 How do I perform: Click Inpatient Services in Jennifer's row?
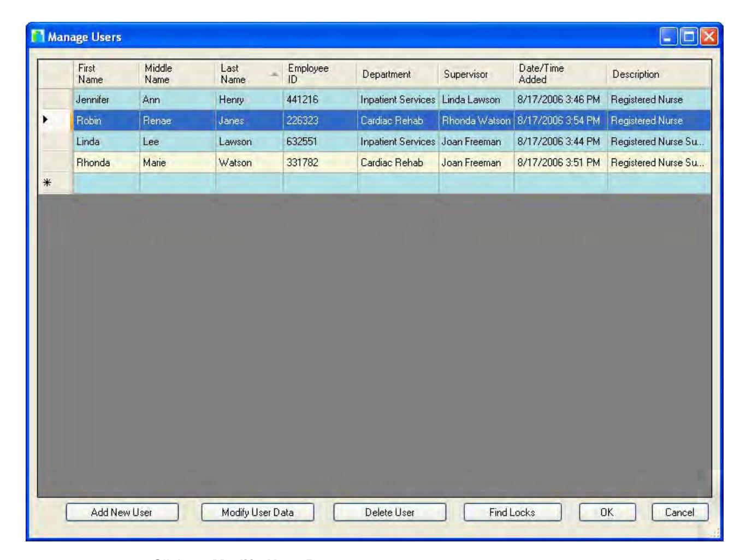[x=398, y=100]
